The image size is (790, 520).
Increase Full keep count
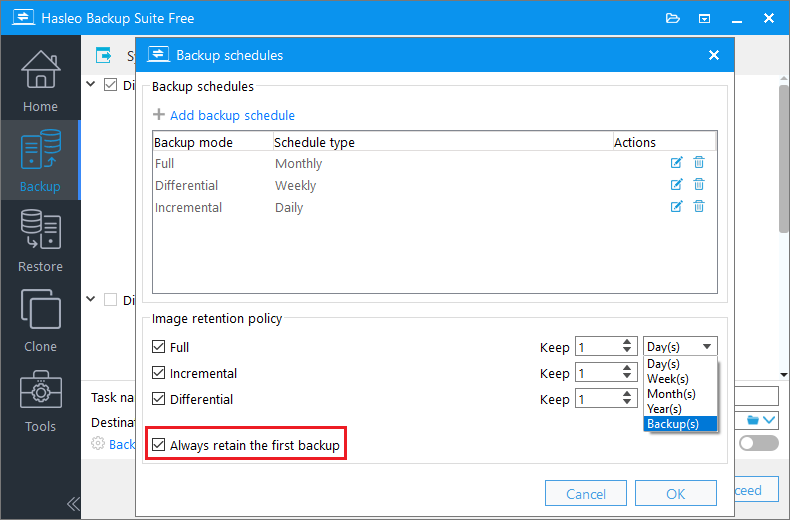(x=627, y=342)
